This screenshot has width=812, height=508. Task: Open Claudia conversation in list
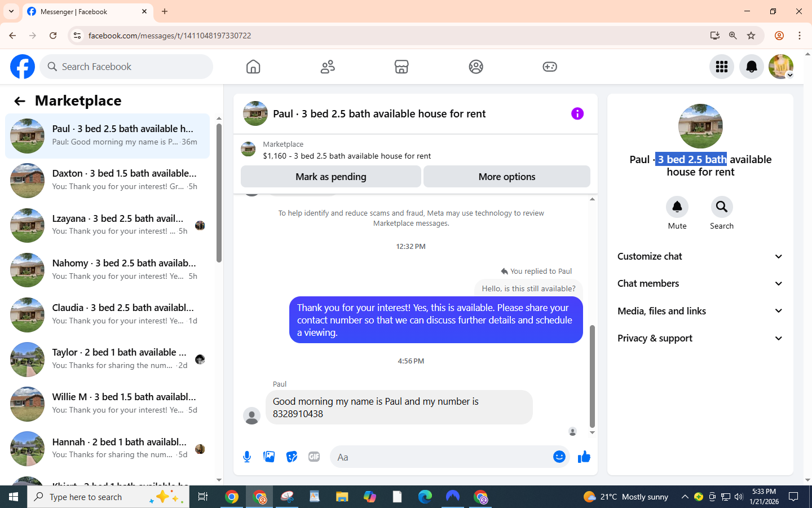tap(107, 314)
